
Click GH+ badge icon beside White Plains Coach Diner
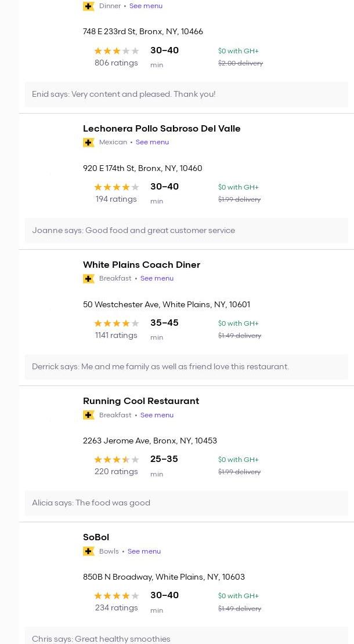pyautogui.click(x=89, y=279)
